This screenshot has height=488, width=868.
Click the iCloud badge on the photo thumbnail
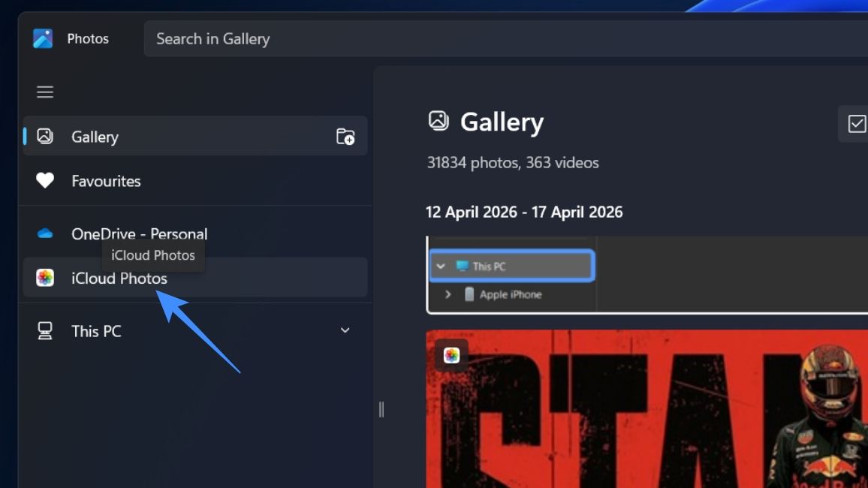click(451, 354)
